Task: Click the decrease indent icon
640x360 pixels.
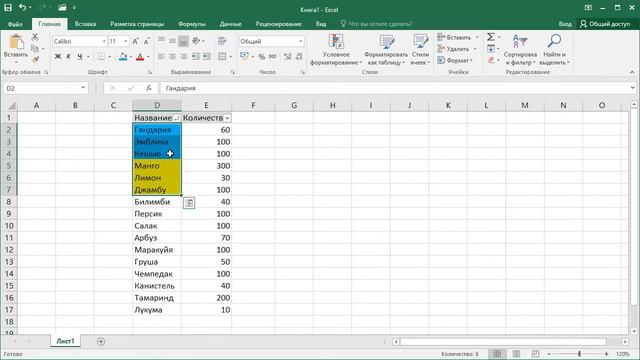Action: pyautogui.click(x=196, y=56)
